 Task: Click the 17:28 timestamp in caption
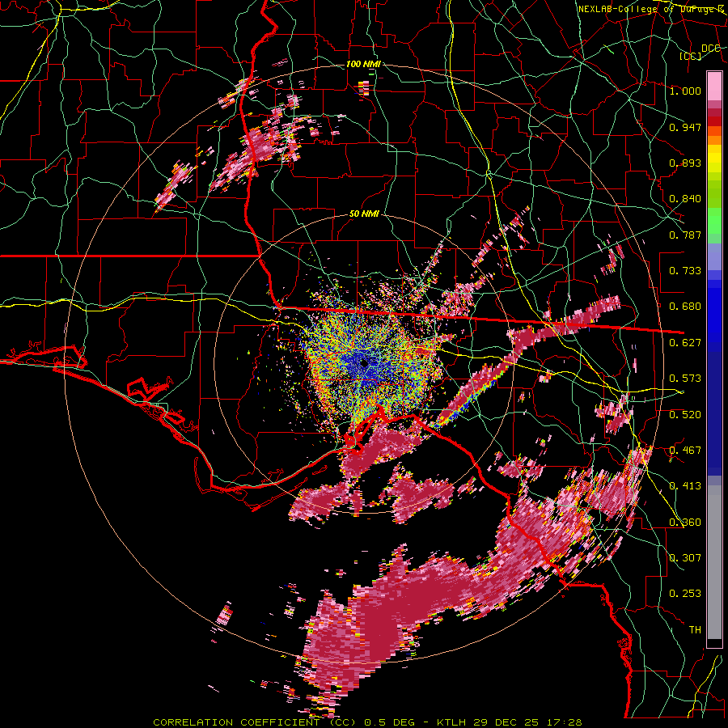(x=563, y=722)
